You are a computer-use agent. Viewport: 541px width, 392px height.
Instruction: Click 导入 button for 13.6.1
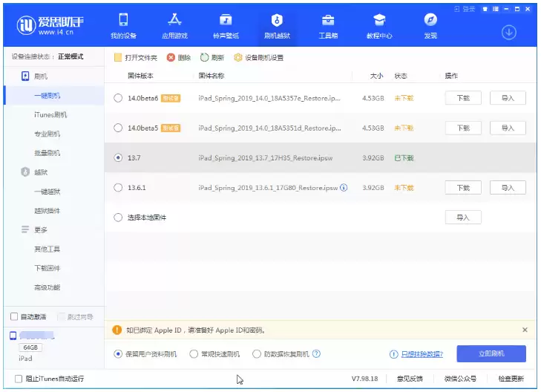(x=508, y=188)
